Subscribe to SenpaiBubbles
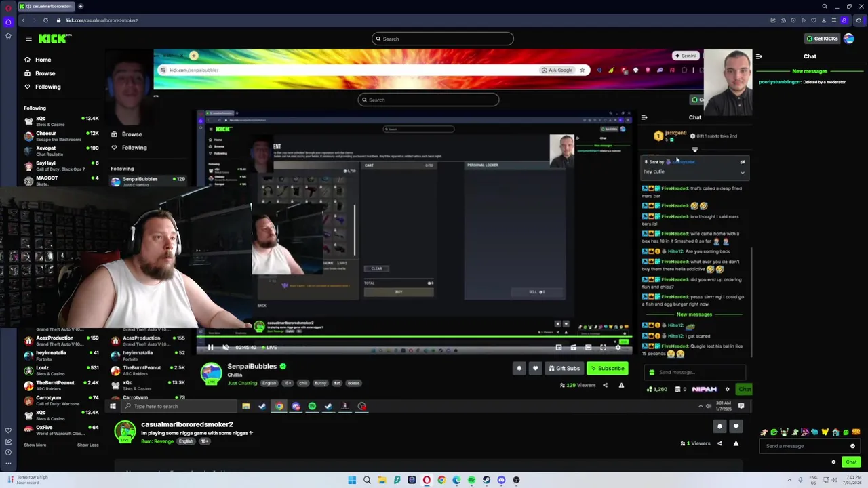 click(x=607, y=369)
